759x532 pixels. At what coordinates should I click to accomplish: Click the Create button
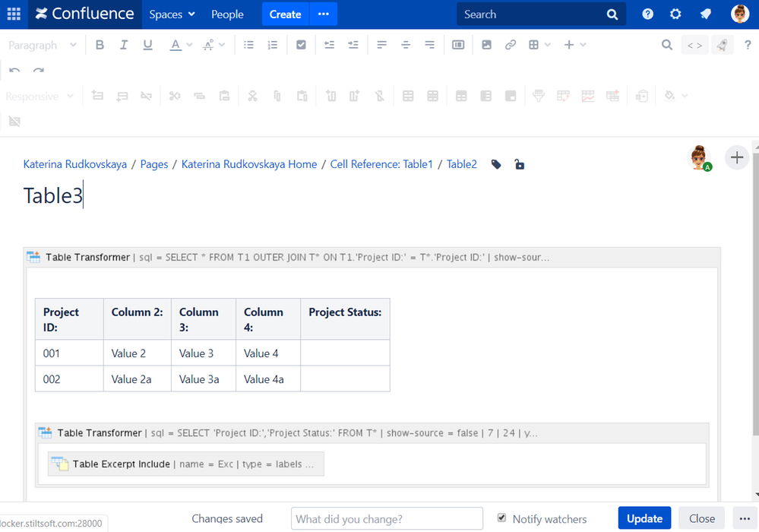285,14
